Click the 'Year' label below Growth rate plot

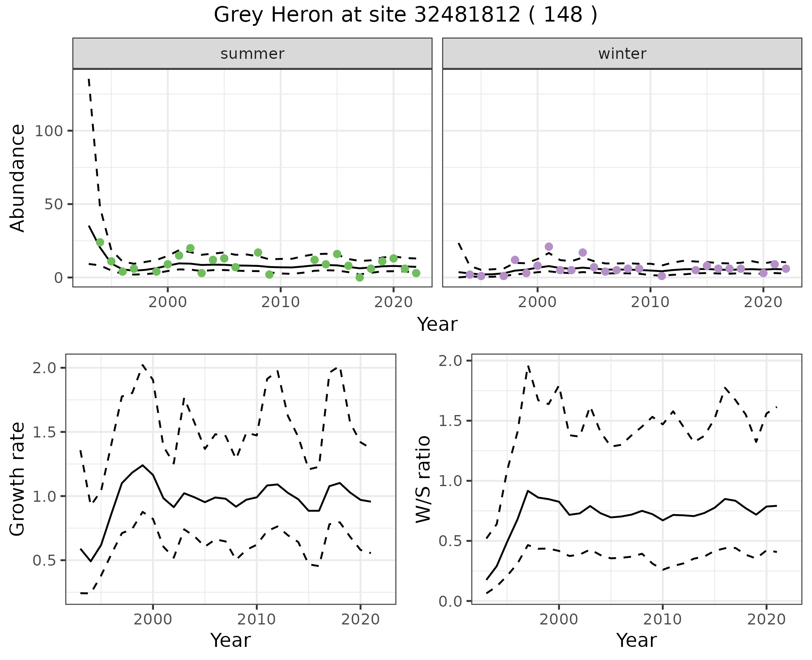[x=230, y=640]
